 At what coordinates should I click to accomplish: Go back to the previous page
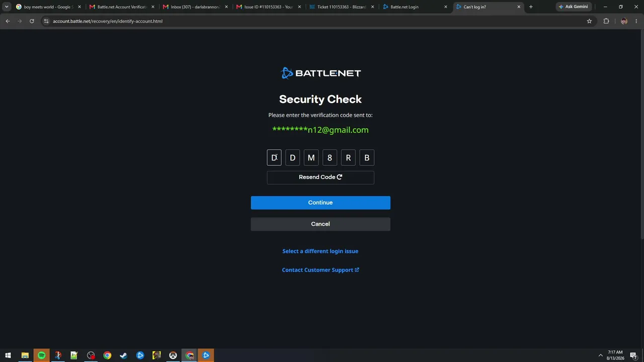[8, 21]
